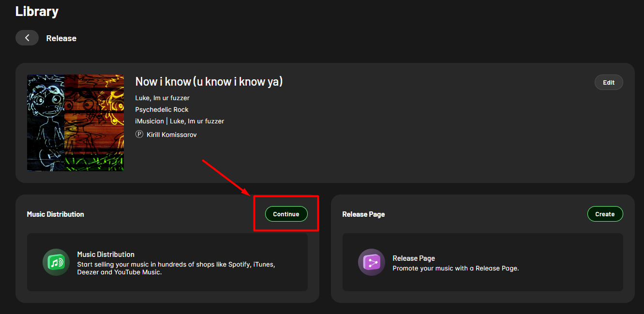Click the artist name under the title
Screen dimensions: 644x314
pos(162,98)
